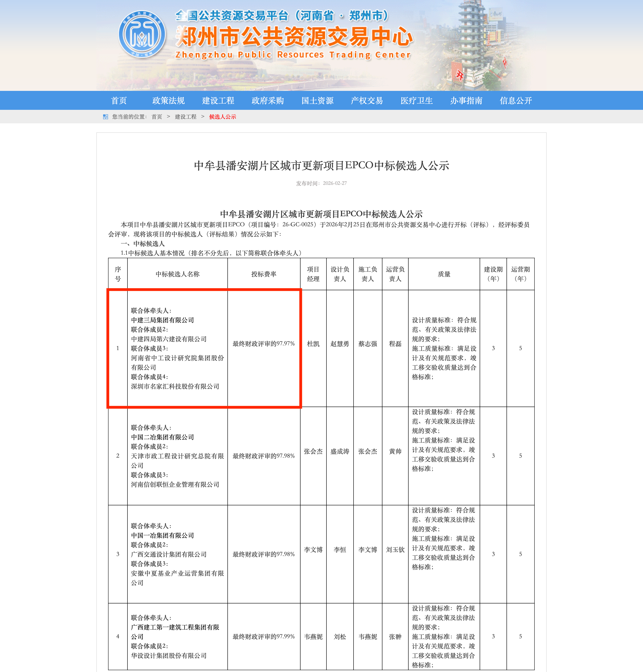This screenshot has width=643, height=672.
Task: Click design lead 赵慧勇
Action: tap(340, 343)
